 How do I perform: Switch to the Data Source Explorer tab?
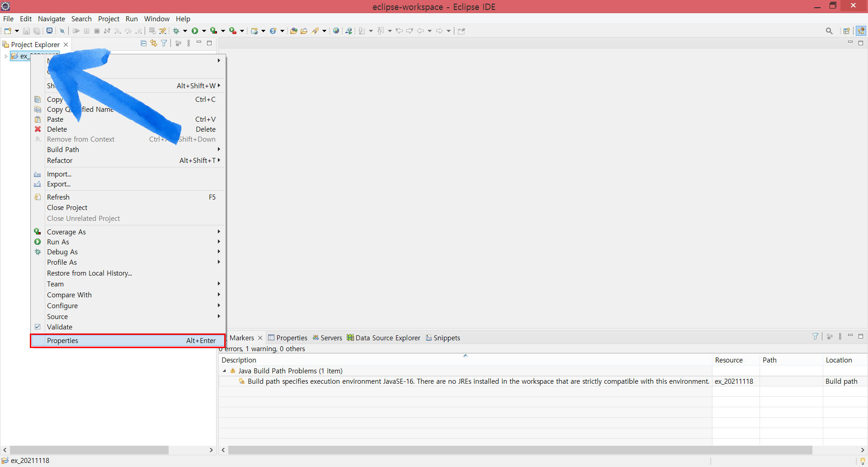coord(383,338)
